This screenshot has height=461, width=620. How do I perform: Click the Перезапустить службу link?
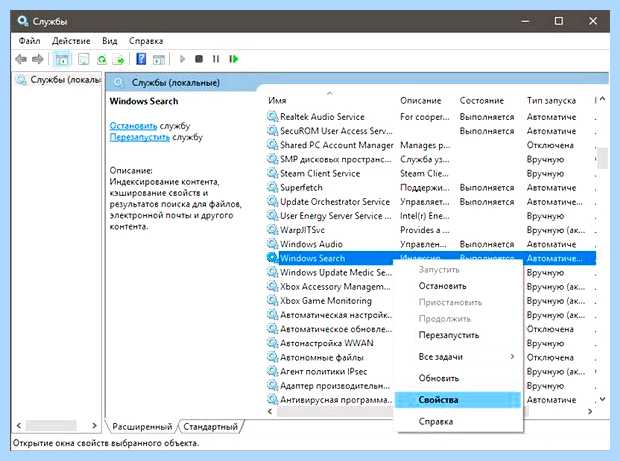coord(140,137)
